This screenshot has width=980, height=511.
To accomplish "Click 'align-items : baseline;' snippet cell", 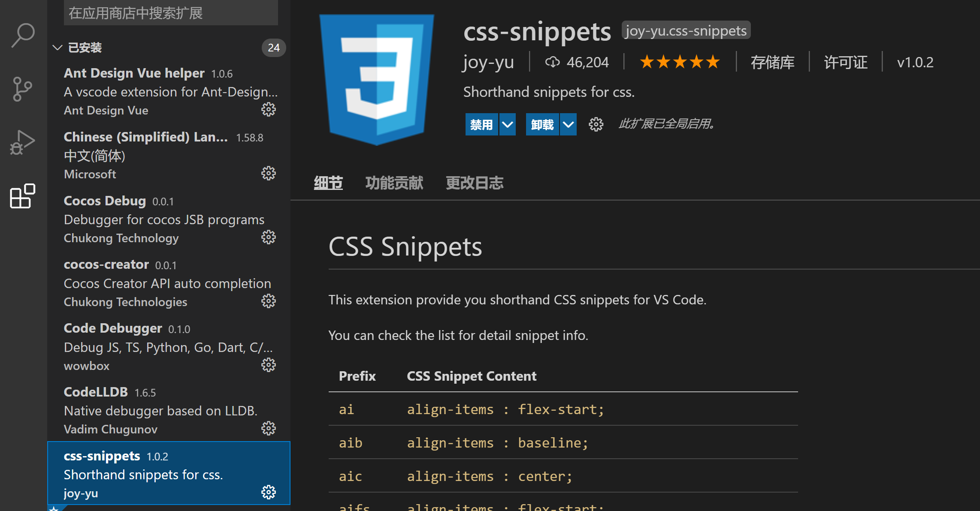I will tap(498, 443).
